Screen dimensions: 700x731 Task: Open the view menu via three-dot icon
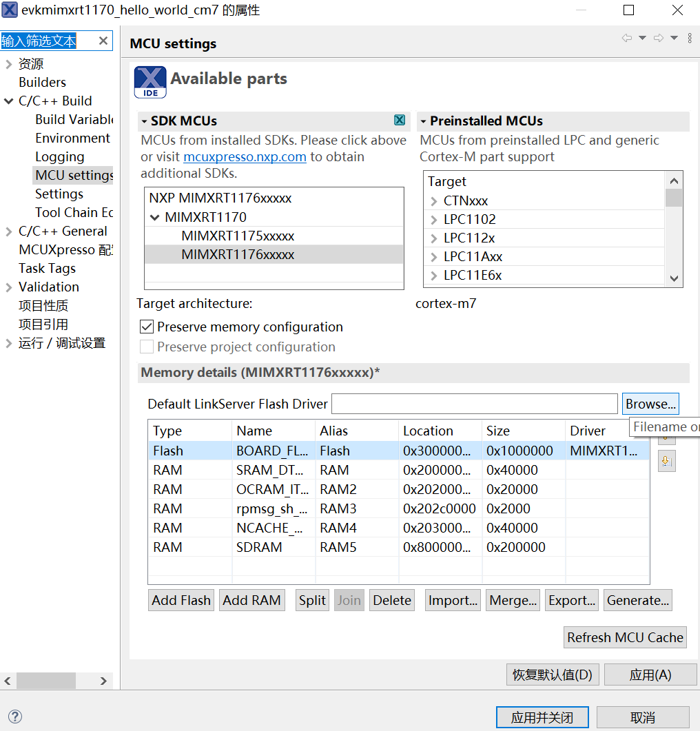point(690,39)
